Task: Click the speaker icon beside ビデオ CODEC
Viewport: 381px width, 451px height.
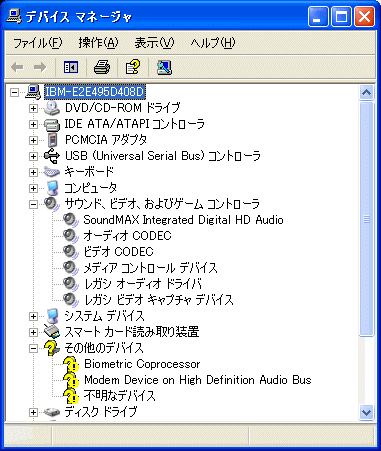Action: pyautogui.click(x=71, y=252)
